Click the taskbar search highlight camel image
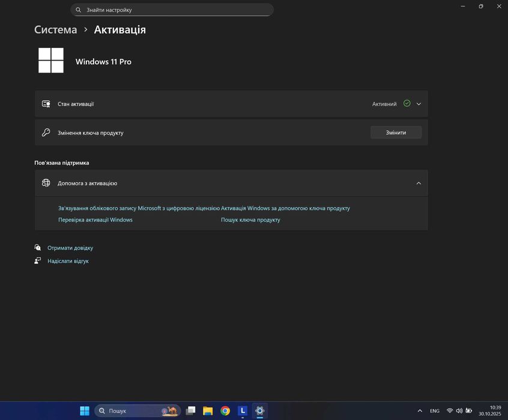The image size is (508, 420). click(x=170, y=410)
